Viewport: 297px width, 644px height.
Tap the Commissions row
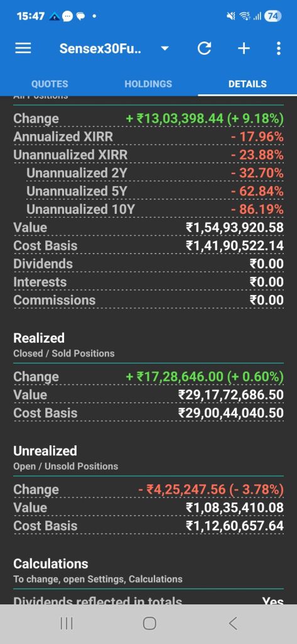(148, 300)
